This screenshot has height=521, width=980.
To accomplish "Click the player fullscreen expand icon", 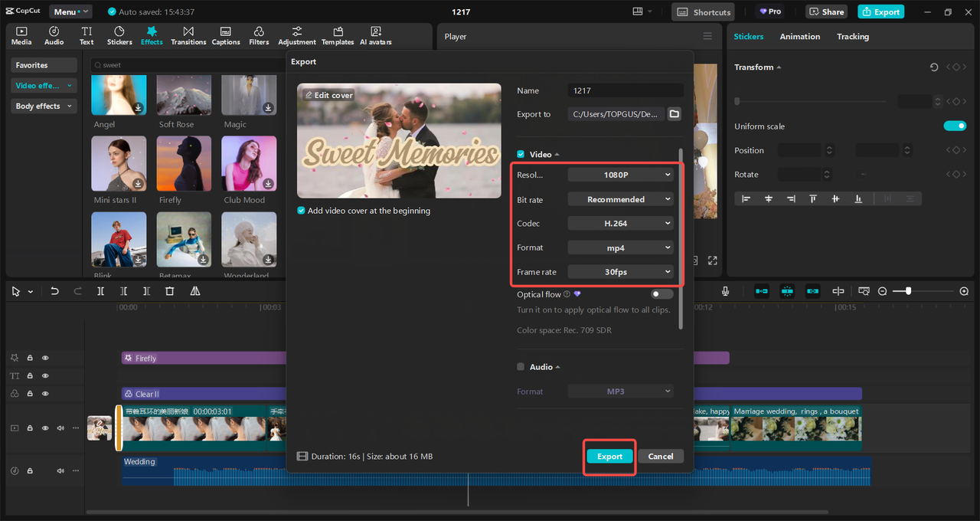I will tap(712, 260).
